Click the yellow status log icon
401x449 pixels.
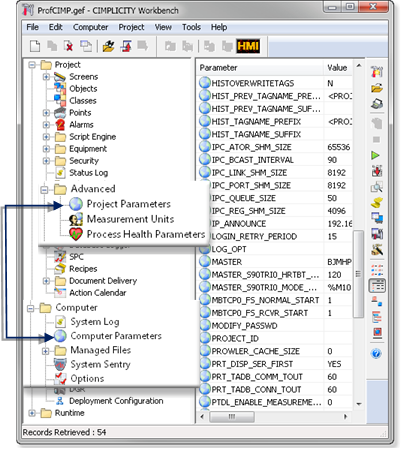pyautogui.click(x=377, y=202)
